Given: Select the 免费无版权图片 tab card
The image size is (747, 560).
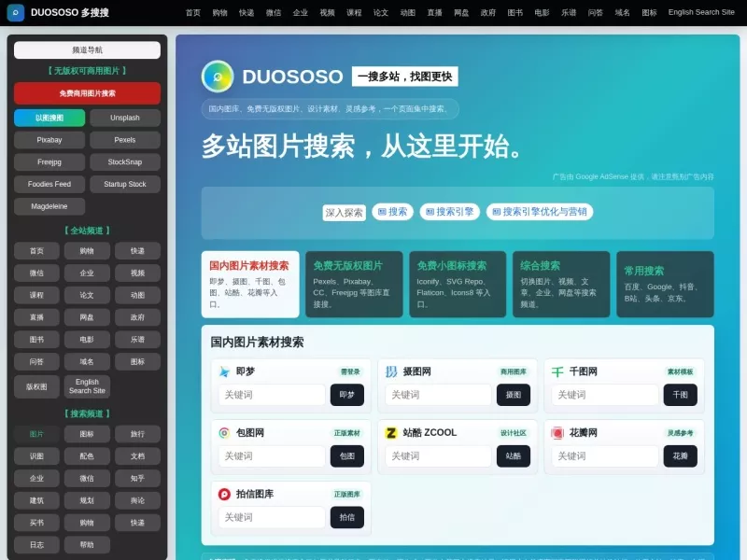Looking at the screenshot, I should coord(354,285).
